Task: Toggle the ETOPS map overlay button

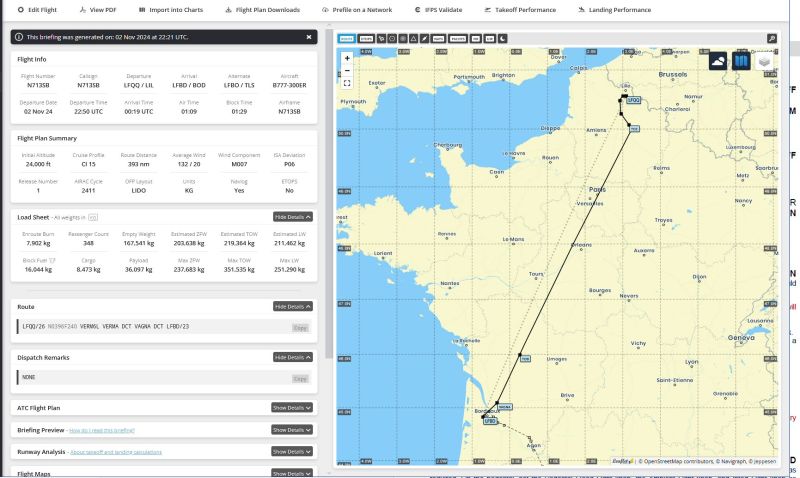Action: [x=366, y=39]
